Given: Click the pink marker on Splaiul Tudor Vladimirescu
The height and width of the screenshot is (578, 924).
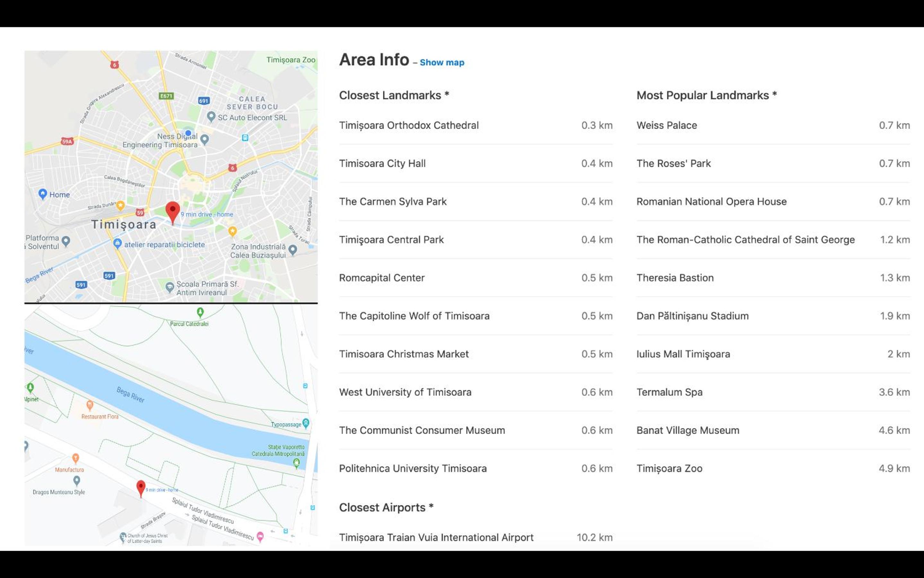Looking at the screenshot, I should point(260,536).
